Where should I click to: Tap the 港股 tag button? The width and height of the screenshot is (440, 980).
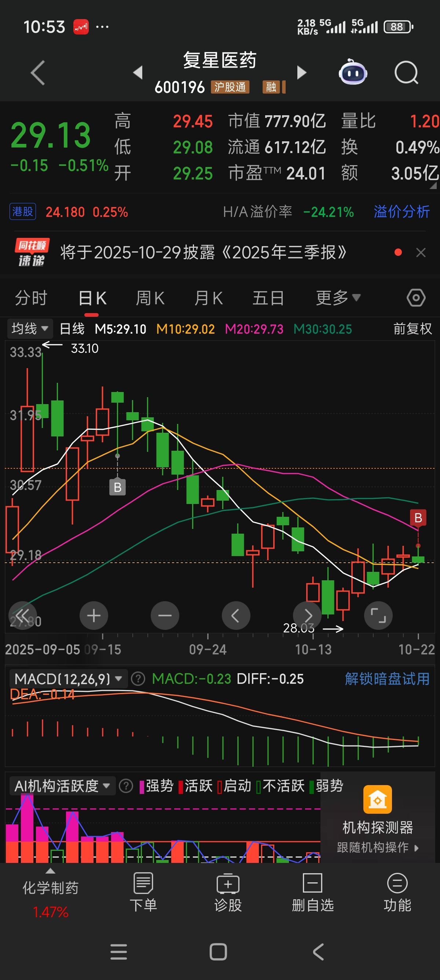[x=23, y=211]
